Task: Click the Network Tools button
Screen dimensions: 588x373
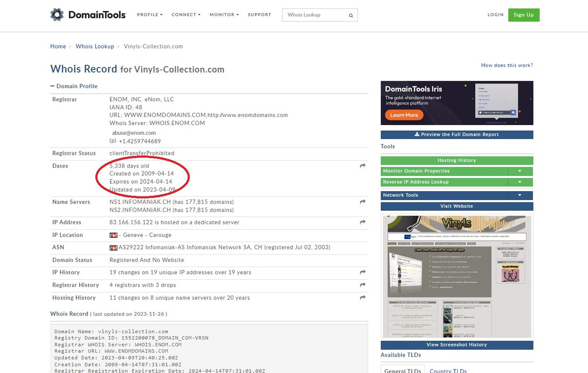Action: click(x=444, y=195)
